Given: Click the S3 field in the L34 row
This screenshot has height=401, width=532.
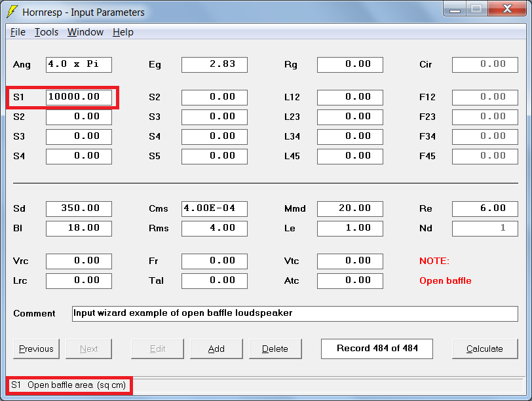Looking at the screenshot, I should tap(79, 136).
